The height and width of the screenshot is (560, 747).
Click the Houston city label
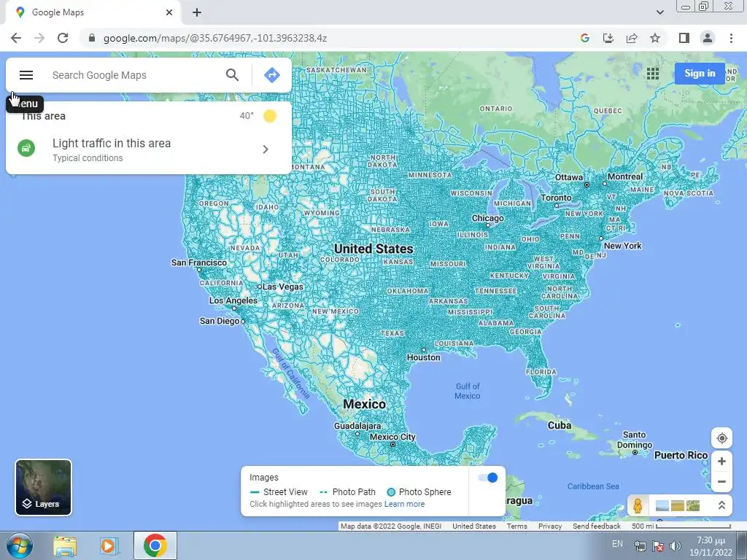(423, 357)
